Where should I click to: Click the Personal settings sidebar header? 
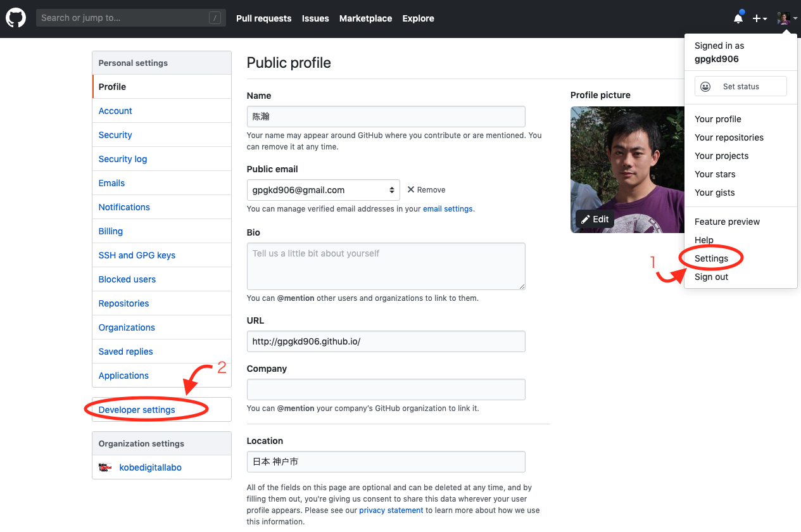click(x=161, y=63)
